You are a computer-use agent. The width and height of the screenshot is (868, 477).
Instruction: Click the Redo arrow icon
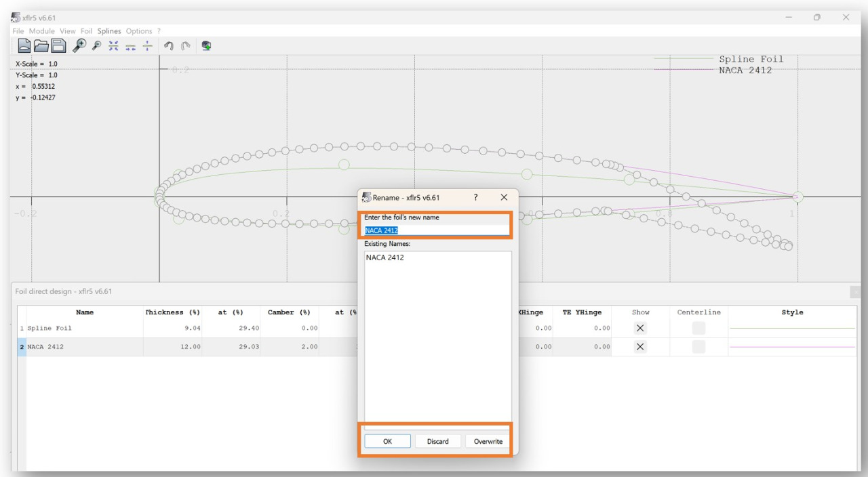coord(186,46)
